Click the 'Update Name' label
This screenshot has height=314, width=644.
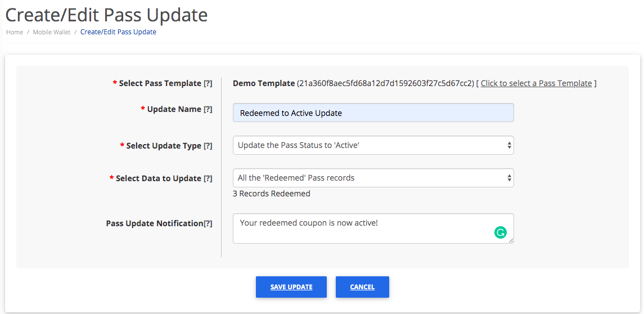(x=174, y=109)
